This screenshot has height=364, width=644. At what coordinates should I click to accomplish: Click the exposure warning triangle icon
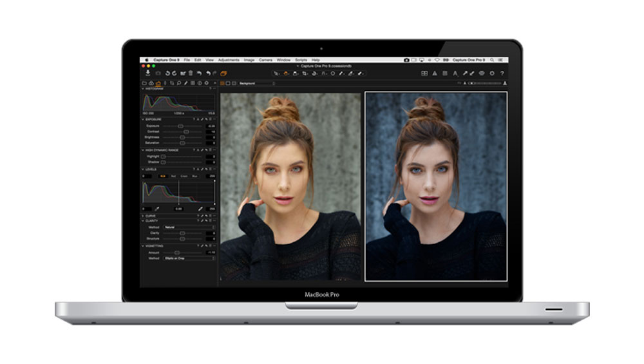click(435, 73)
